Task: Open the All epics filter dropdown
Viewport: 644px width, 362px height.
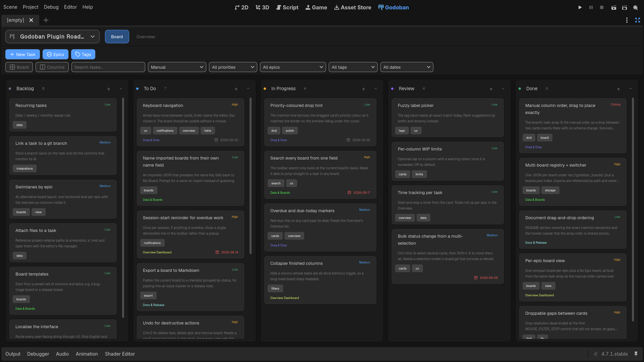Action: [293, 67]
